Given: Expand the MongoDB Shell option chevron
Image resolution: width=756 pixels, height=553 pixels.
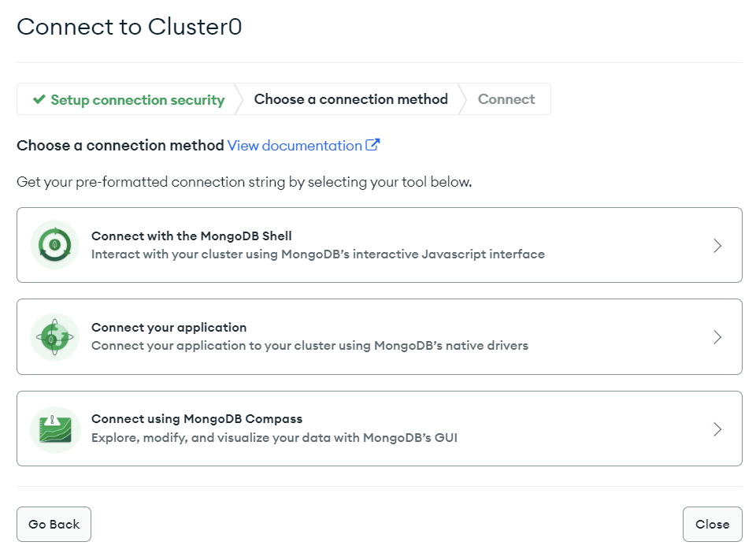Looking at the screenshot, I should pyautogui.click(x=717, y=246).
